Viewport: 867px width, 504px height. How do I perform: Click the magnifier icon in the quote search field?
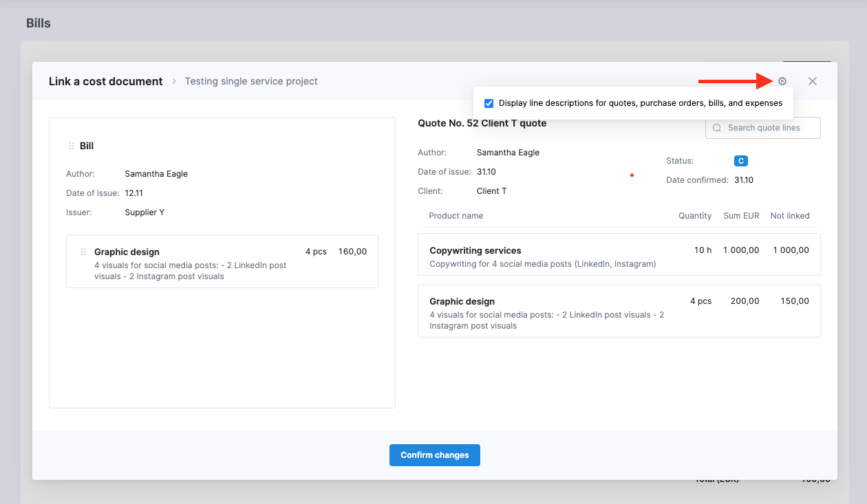(717, 128)
